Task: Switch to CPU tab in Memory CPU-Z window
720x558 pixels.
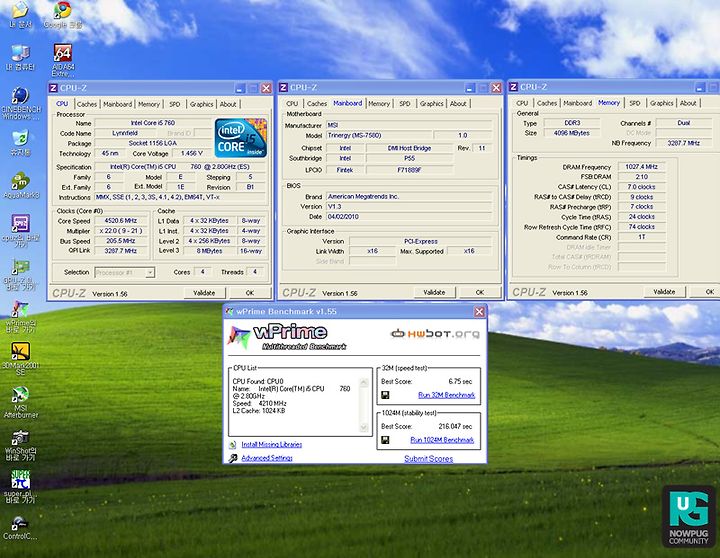Action: [x=522, y=103]
